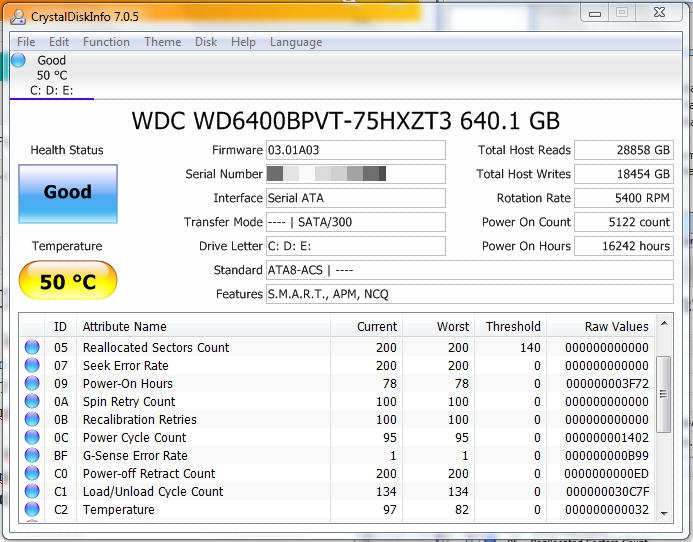Screen dimensions: 693x542
Task: Click the Good health status button
Action: click(68, 194)
